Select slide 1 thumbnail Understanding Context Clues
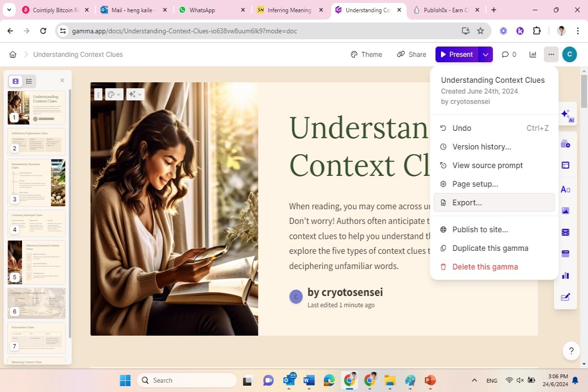The image size is (588, 392). pyautogui.click(x=37, y=108)
